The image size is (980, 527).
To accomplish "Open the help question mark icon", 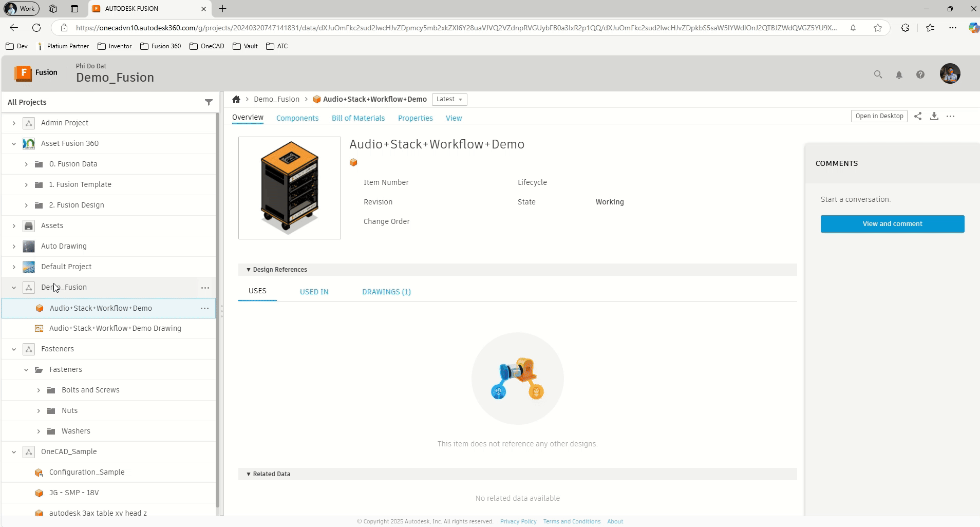I will pyautogui.click(x=920, y=75).
